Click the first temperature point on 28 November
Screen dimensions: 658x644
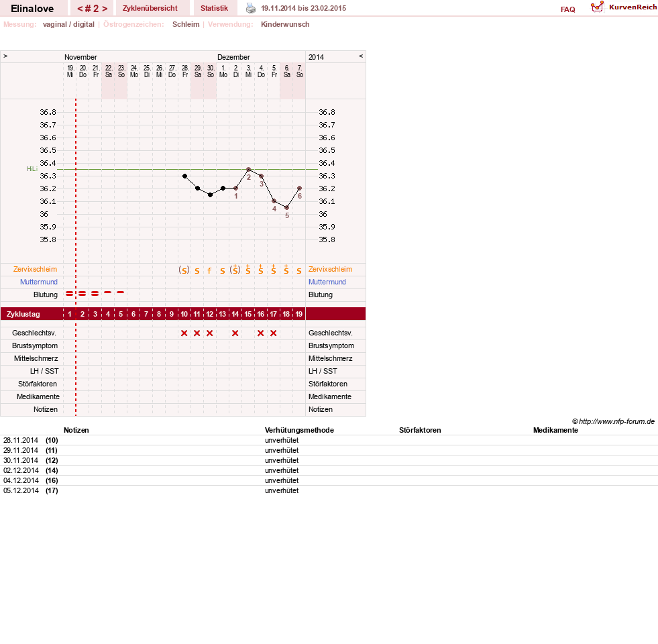pos(184,176)
